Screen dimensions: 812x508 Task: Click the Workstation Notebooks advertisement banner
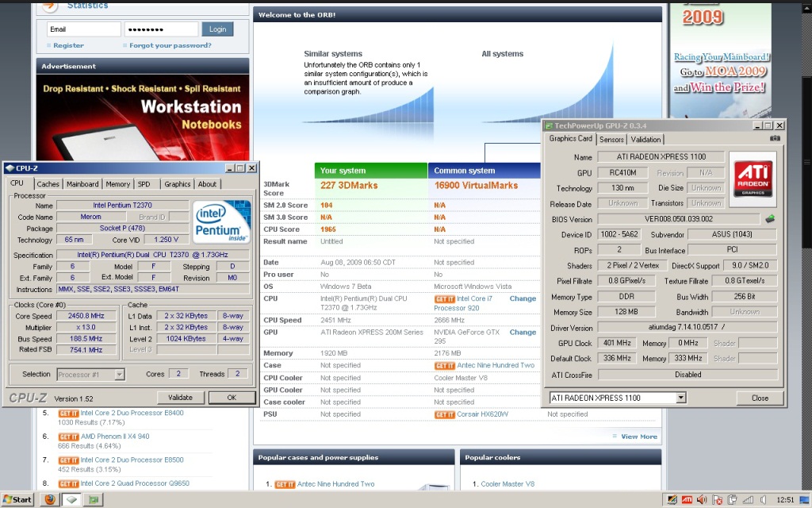coord(143,117)
